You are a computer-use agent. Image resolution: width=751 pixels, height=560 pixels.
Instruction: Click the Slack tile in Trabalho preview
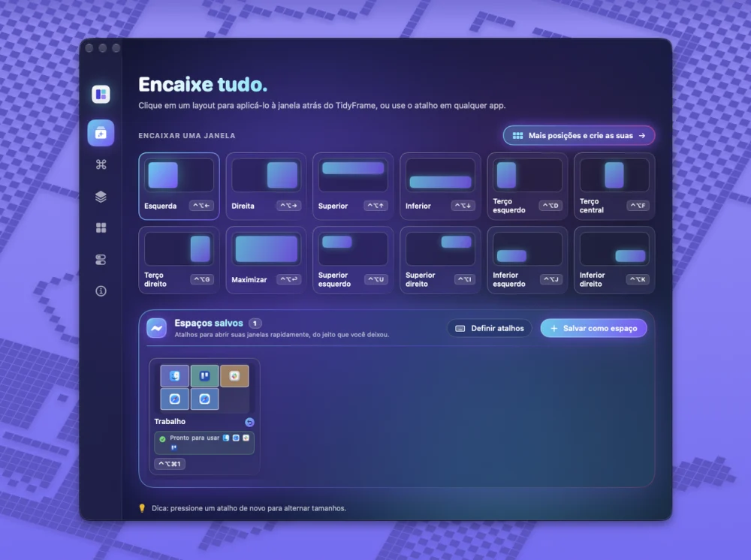(x=234, y=376)
